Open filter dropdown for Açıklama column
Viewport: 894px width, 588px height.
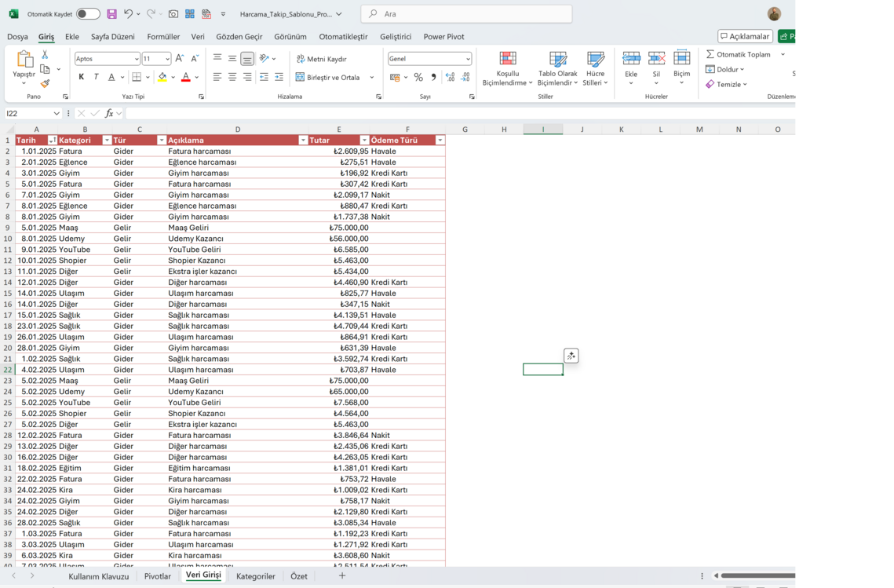[303, 141]
